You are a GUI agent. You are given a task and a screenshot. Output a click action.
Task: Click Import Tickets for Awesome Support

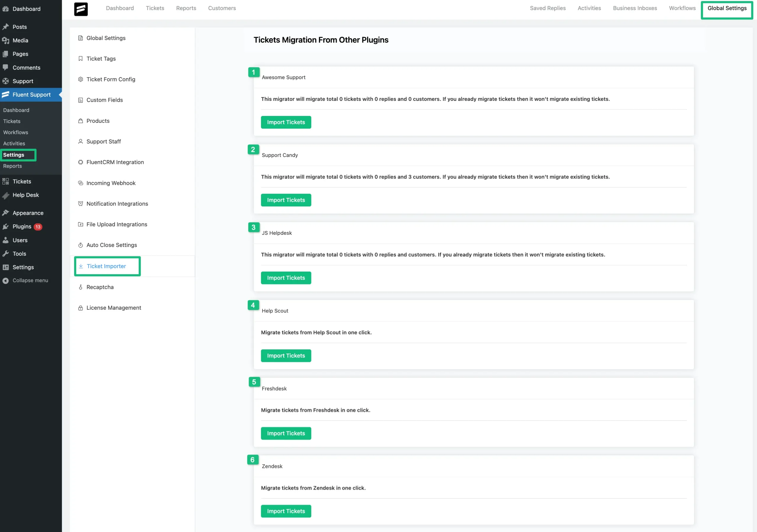(x=286, y=122)
